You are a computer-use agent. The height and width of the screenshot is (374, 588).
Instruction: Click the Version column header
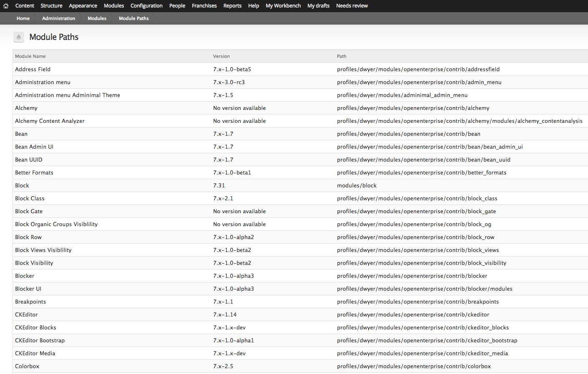(221, 56)
